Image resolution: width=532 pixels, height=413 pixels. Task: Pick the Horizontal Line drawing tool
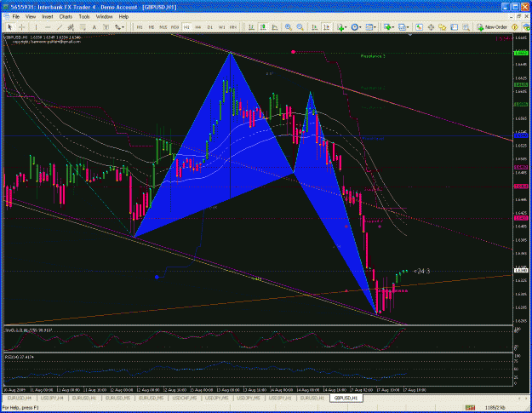point(48,27)
